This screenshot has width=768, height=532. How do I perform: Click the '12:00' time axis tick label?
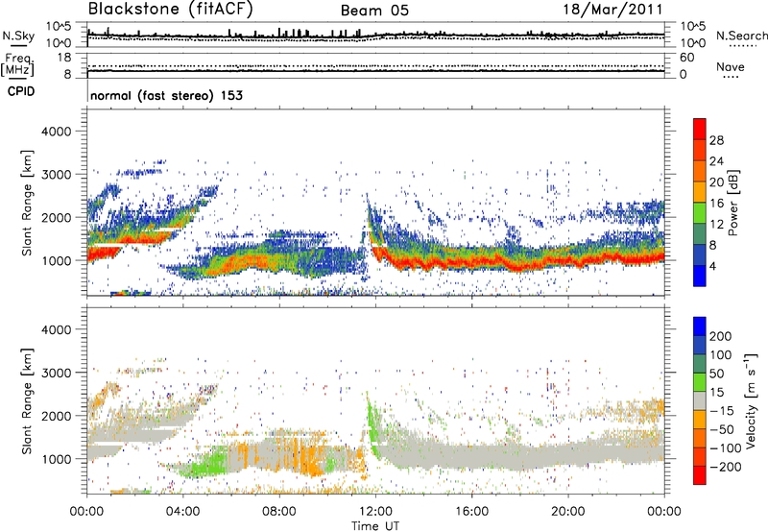pos(375,512)
